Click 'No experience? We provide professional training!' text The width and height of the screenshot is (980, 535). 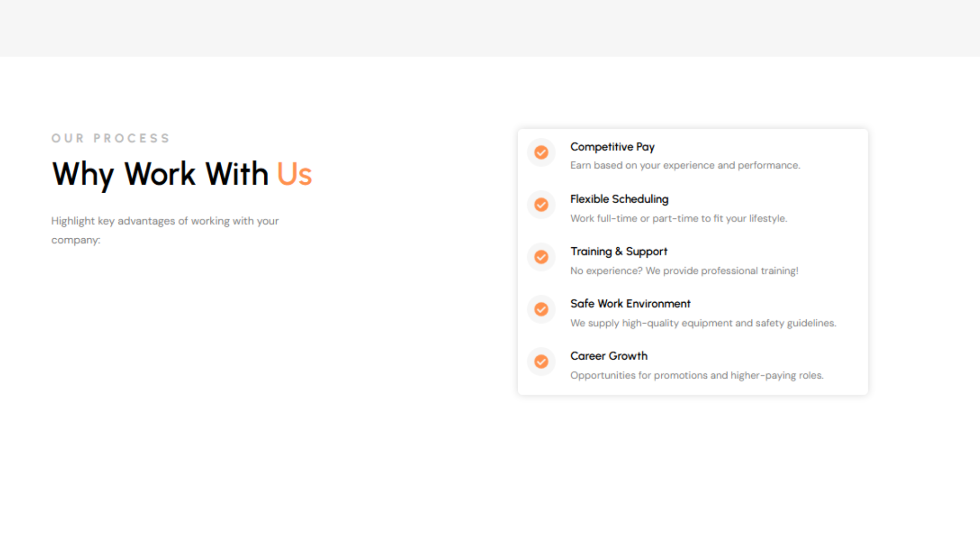pyautogui.click(x=684, y=271)
